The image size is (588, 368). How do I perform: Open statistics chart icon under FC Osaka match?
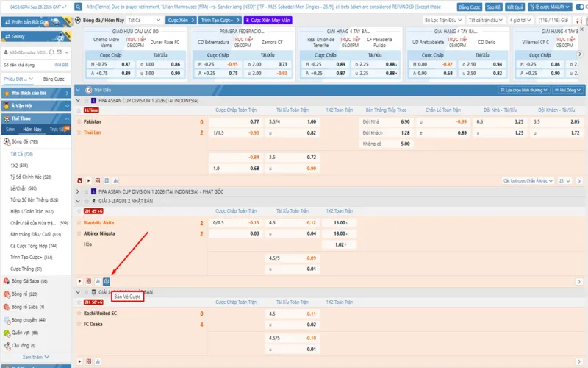[x=98, y=361]
